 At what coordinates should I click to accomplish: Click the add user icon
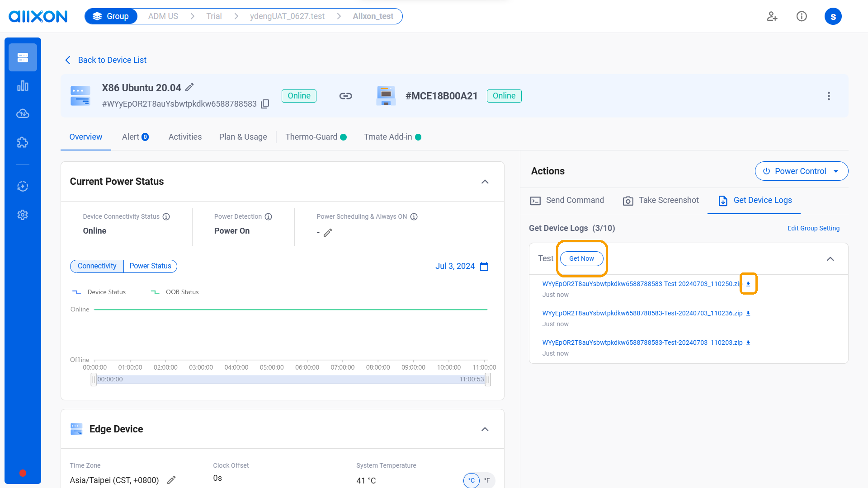pos(772,16)
